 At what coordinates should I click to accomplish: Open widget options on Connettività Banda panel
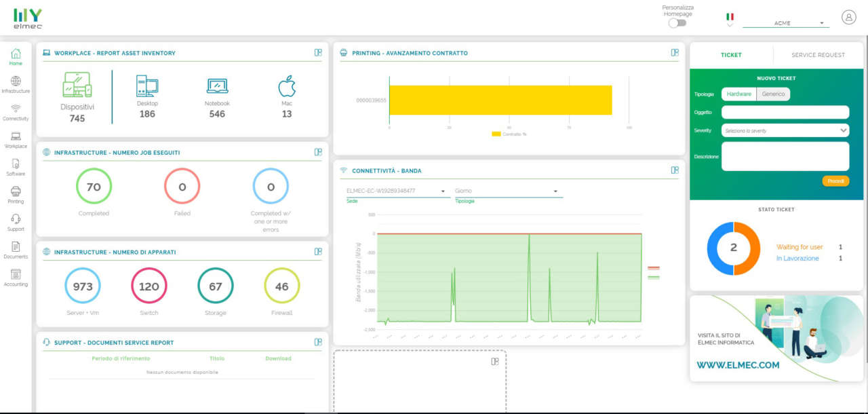tap(675, 170)
